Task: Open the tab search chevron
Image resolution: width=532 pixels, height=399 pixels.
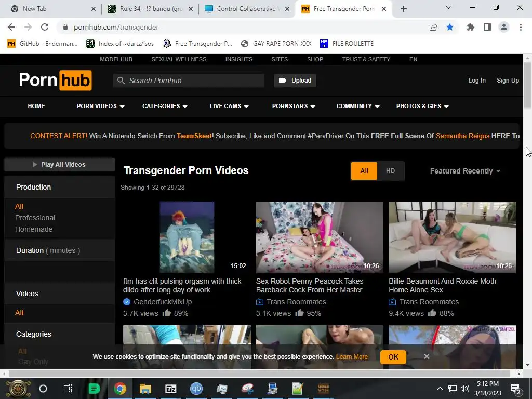Action: coord(448,7)
